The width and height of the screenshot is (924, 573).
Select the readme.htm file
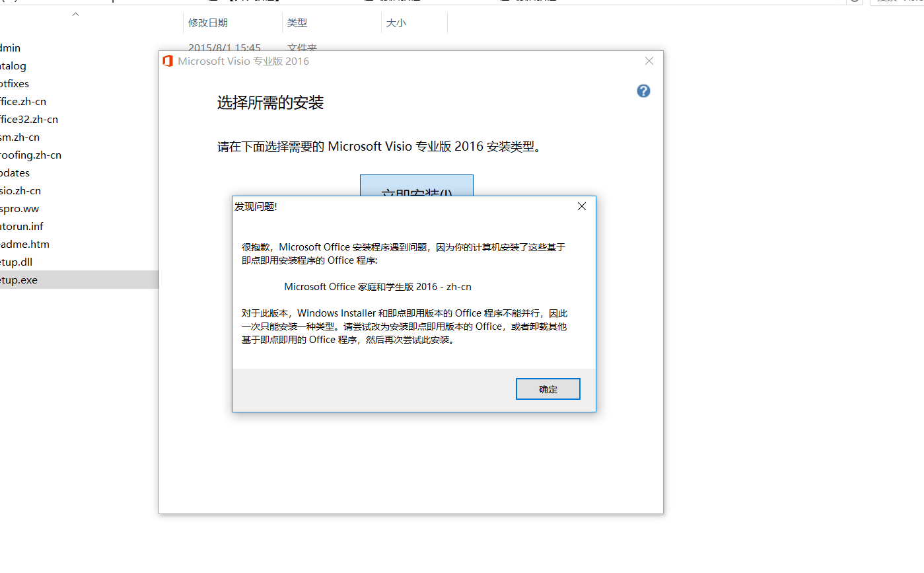coord(24,244)
